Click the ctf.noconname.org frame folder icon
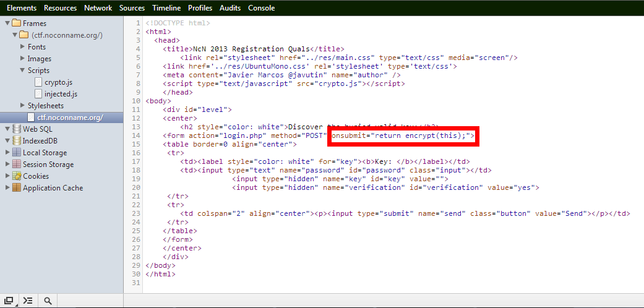The image size is (644, 308). tap(24, 35)
